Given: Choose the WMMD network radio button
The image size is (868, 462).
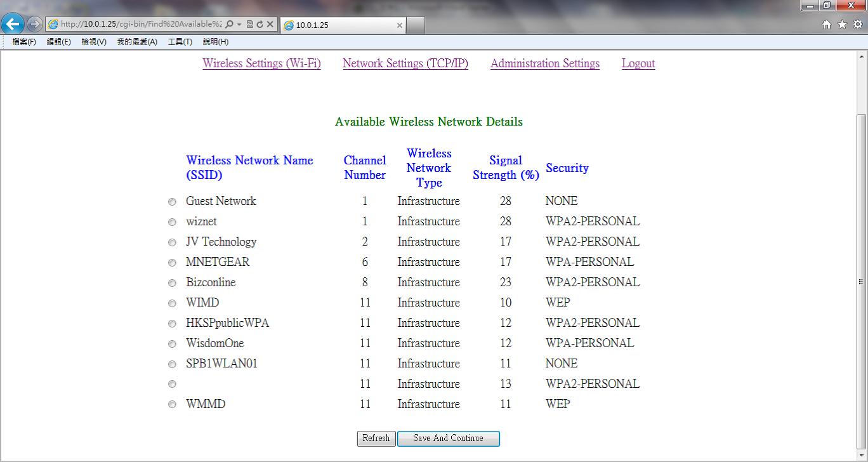Looking at the screenshot, I should click(x=172, y=405).
